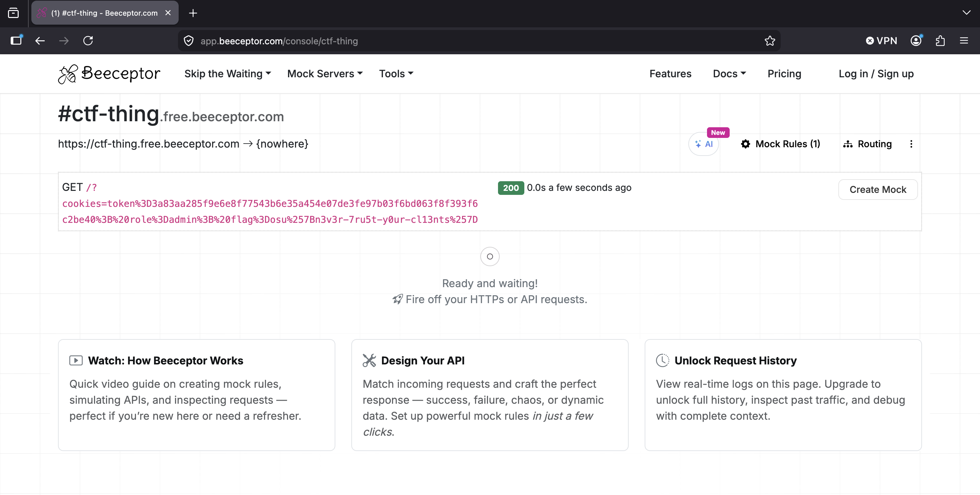Viewport: 980px width, 495px height.
Task: Click the Create Mock button
Action: point(878,189)
